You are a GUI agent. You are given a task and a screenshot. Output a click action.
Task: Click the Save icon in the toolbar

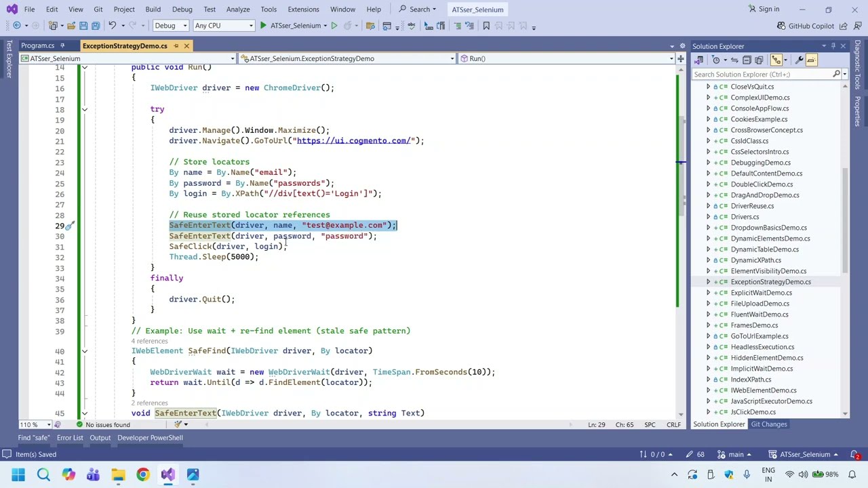(x=83, y=26)
